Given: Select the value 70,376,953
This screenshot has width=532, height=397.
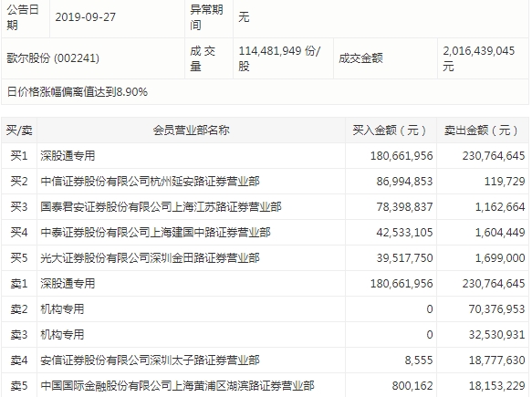Looking at the screenshot, I should [496, 309].
